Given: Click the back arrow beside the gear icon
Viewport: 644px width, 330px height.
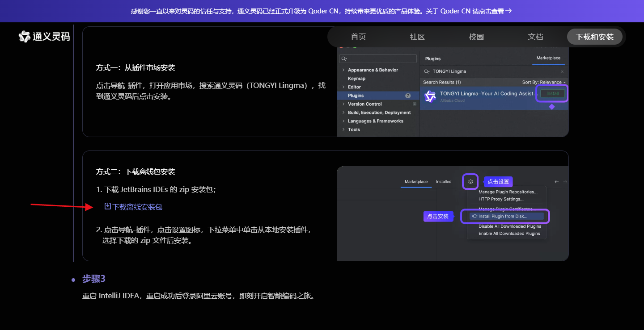Looking at the screenshot, I should [556, 182].
